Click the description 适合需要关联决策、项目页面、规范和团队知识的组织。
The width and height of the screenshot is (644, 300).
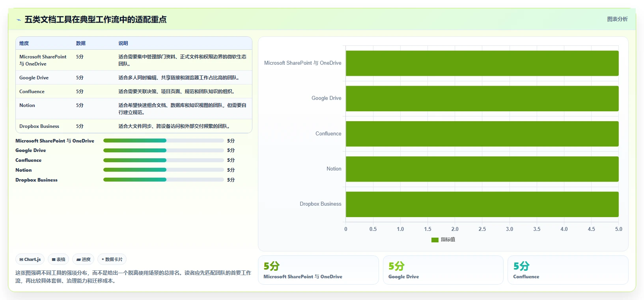coord(177,92)
